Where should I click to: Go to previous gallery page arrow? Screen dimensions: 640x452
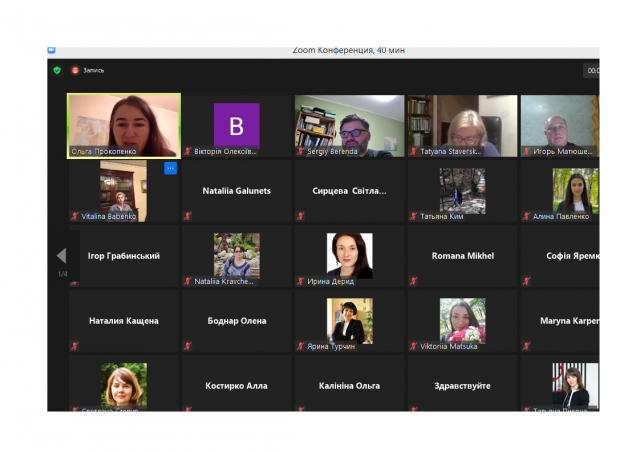[62, 256]
